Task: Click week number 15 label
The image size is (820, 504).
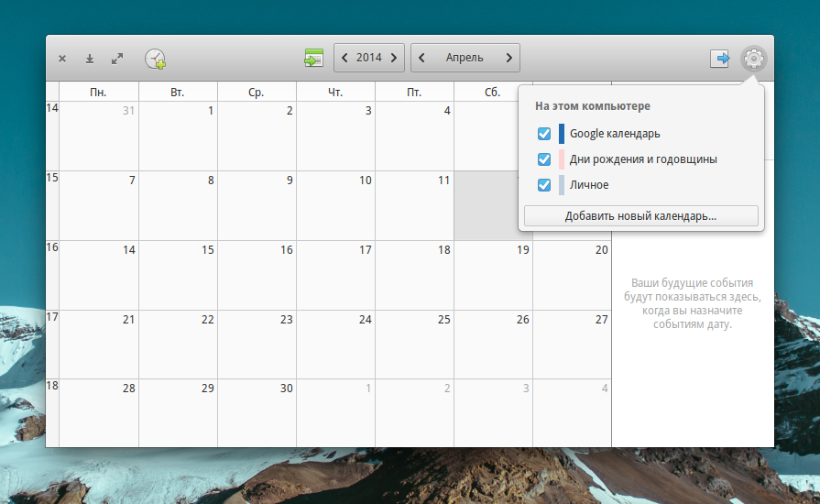Action: click(x=52, y=178)
